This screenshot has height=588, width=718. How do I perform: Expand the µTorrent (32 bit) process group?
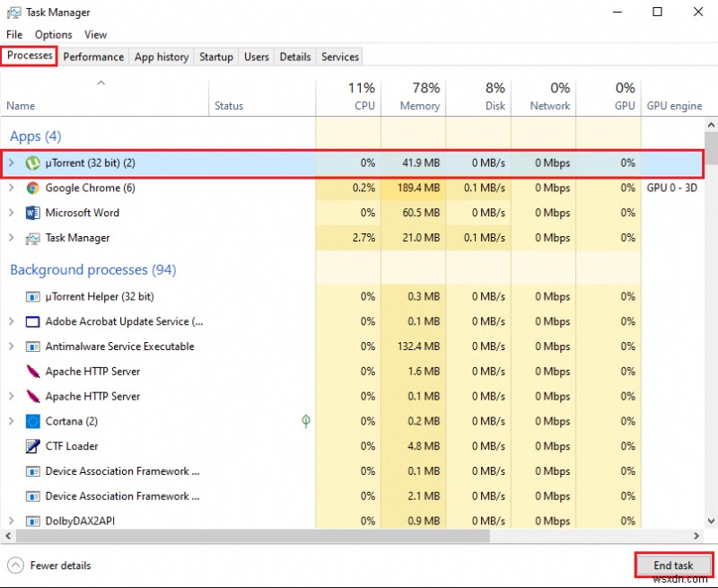11,163
